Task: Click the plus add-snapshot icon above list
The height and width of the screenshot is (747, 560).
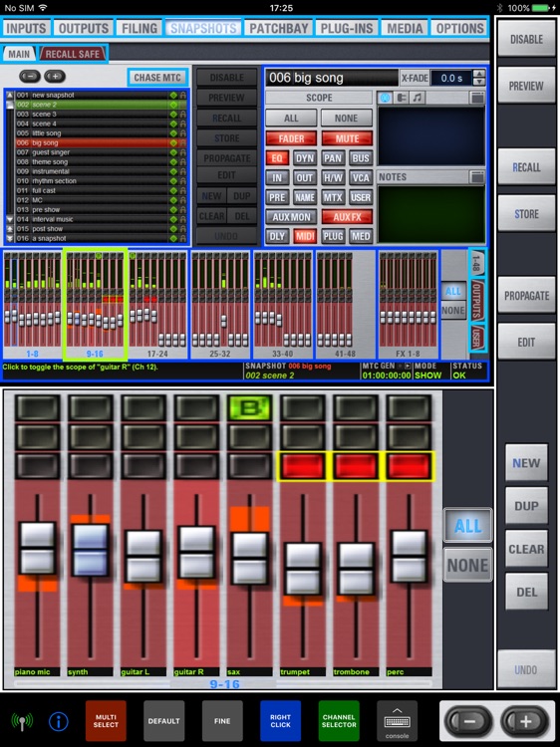Action: click(x=55, y=77)
